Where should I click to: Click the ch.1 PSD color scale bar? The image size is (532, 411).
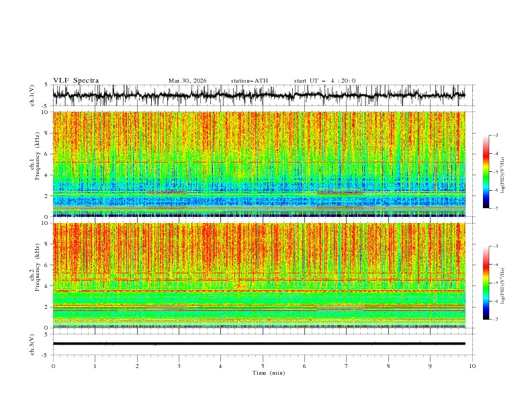point(486,172)
